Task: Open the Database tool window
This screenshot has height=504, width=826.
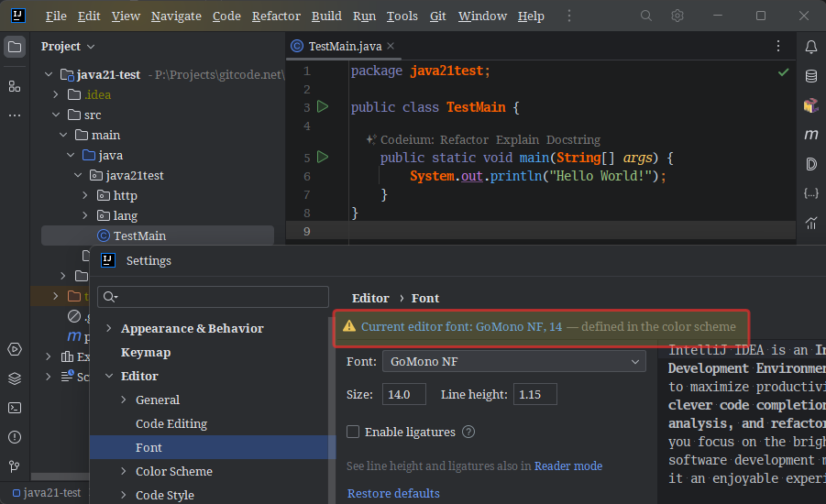Action: pyautogui.click(x=810, y=76)
